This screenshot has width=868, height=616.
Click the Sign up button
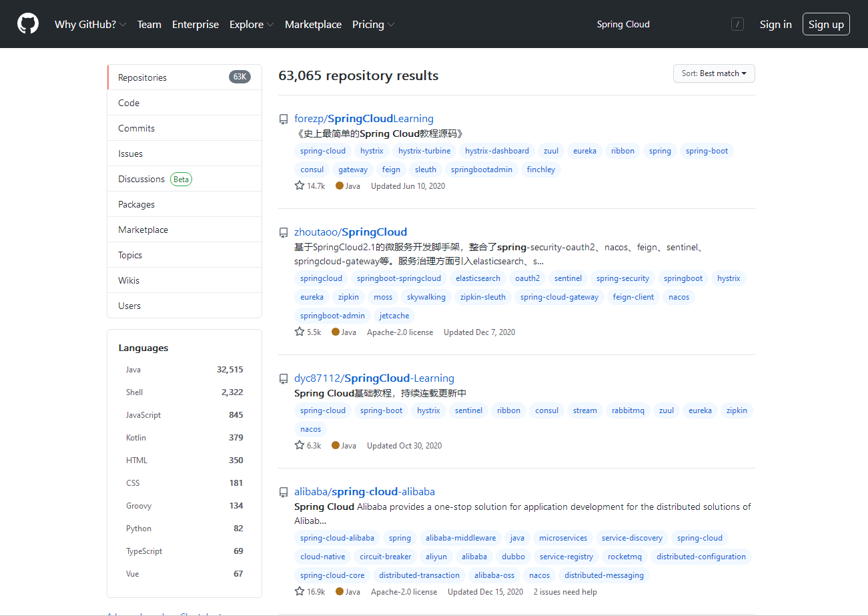[826, 24]
